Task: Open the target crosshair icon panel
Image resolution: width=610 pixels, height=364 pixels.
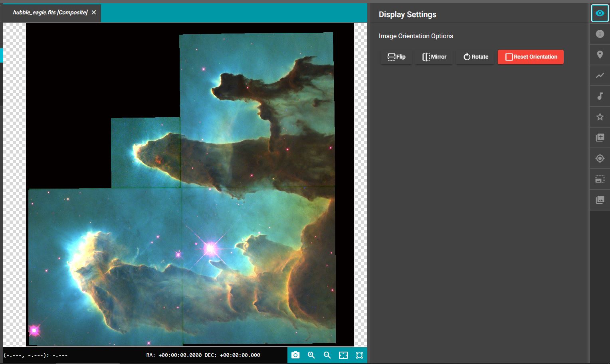Action: (600, 158)
